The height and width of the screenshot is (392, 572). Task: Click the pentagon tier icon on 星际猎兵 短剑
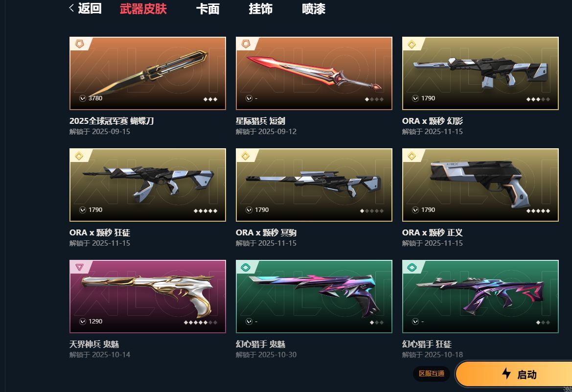[x=246, y=44]
